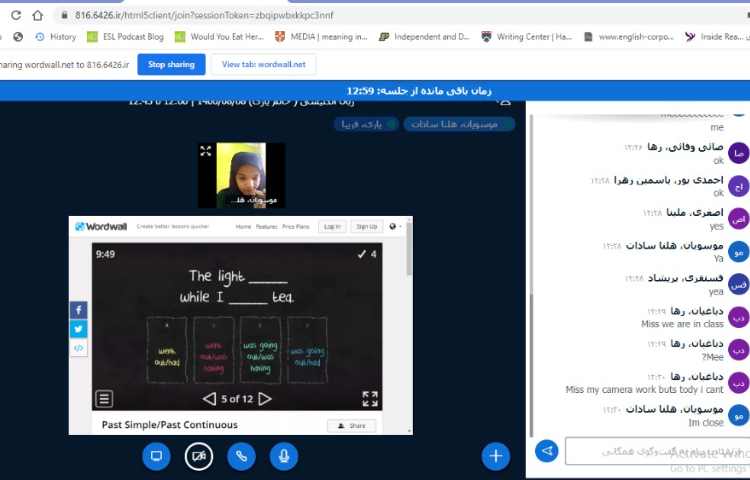This screenshot has width=750, height=480.
Task: Toggle the webcam sharing button
Action: [199, 456]
